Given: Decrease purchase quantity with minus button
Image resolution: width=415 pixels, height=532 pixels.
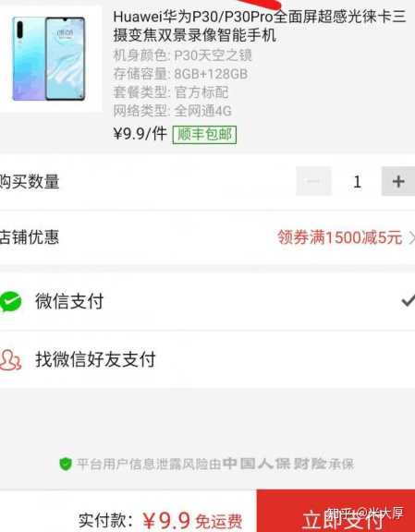Looking at the screenshot, I should click(313, 181).
